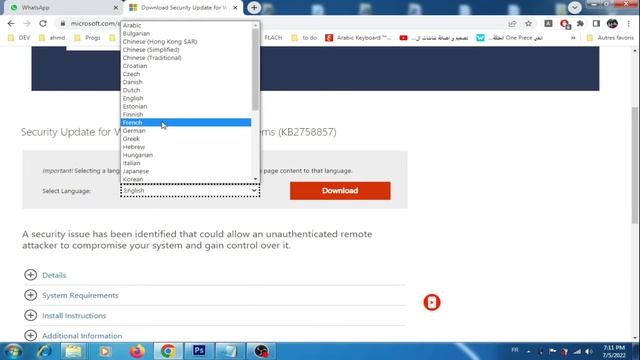Screen dimensions: 640x360
Task: Choose Bulgarian in language list
Action: click(x=186, y=33)
